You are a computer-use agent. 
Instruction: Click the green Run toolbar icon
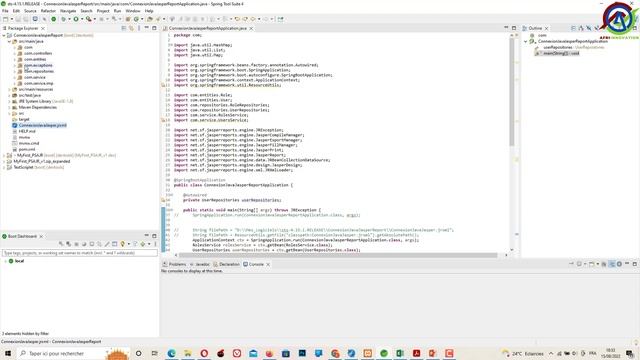point(76,19)
